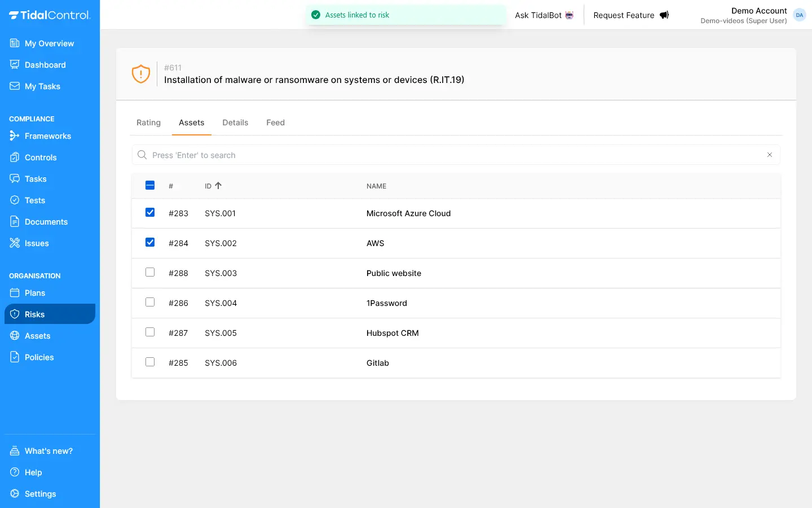Image resolution: width=812 pixels, height=508 pixels.
Task: Open the Hubspot CRM asset row
Action: click(392, 333)
